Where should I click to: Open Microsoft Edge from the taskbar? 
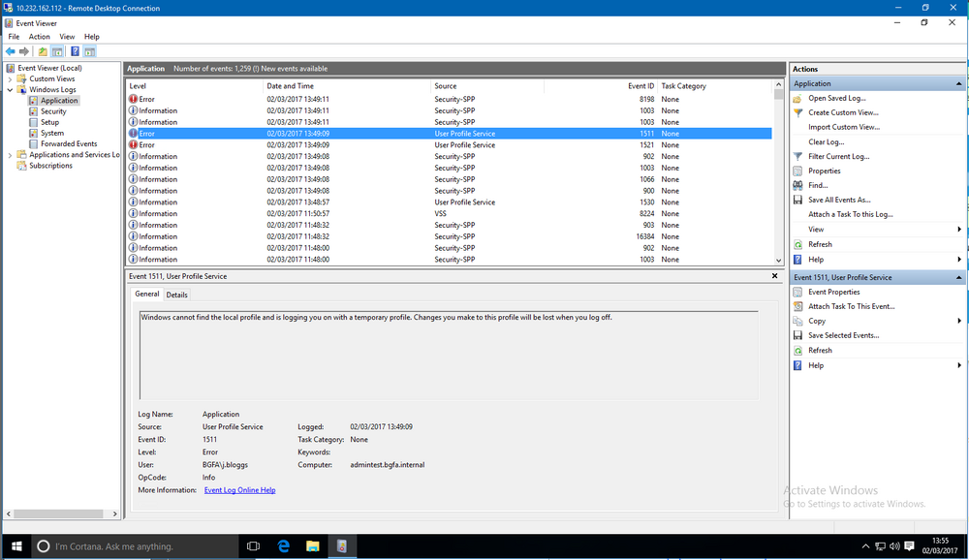(284, 546)
